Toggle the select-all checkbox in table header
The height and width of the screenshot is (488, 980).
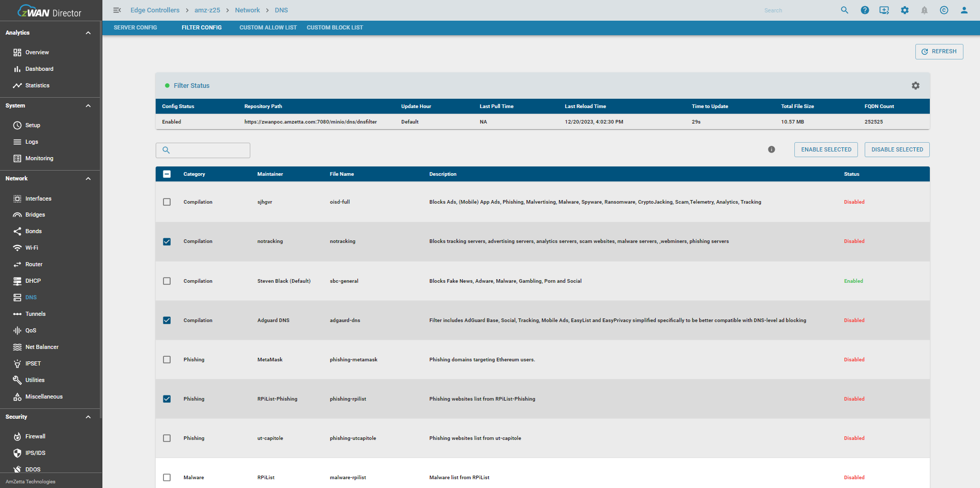167,174
